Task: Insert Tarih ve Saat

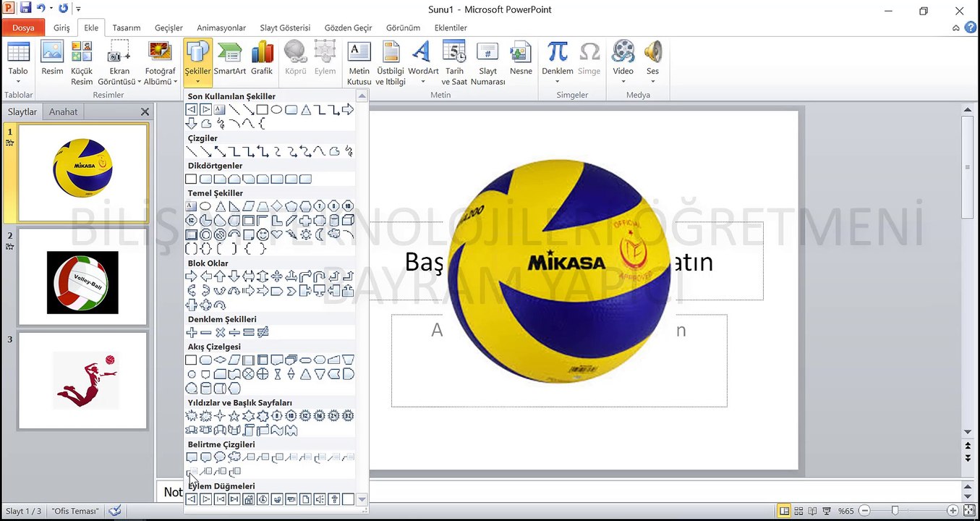Action: (x=454, y=63)
